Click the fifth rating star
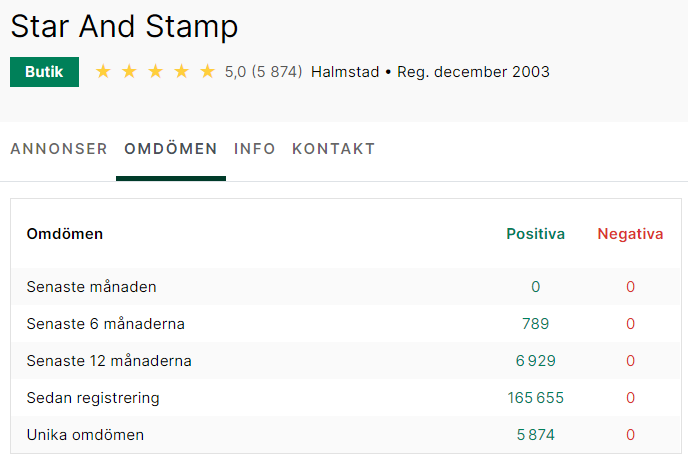 (207, 71)
